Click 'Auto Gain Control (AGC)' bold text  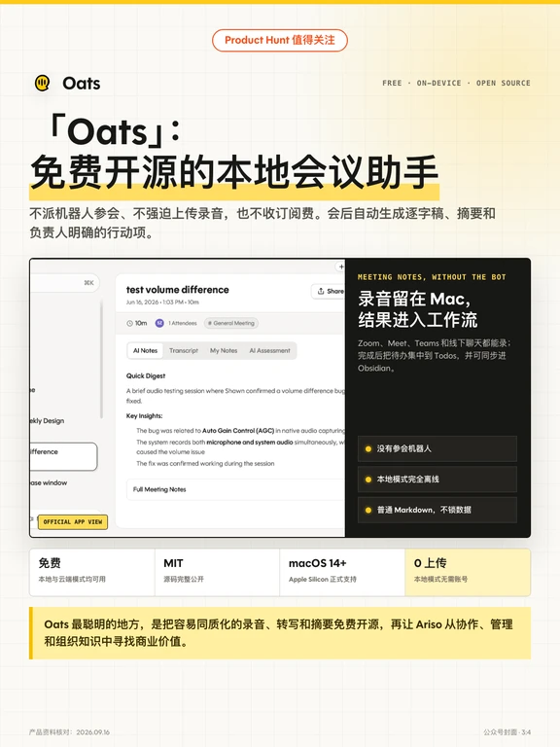click(238, 431)
